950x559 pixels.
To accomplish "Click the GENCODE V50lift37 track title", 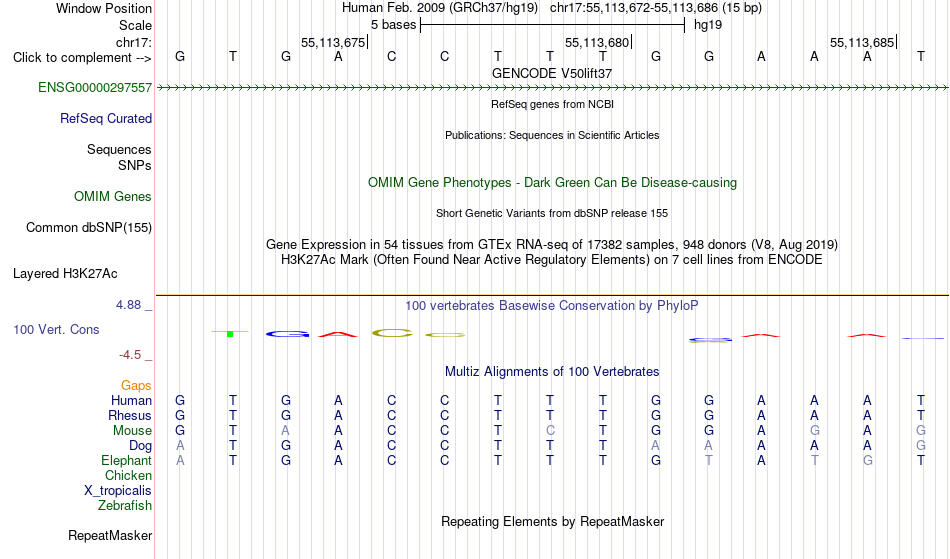I will click(x=552, y=73).
